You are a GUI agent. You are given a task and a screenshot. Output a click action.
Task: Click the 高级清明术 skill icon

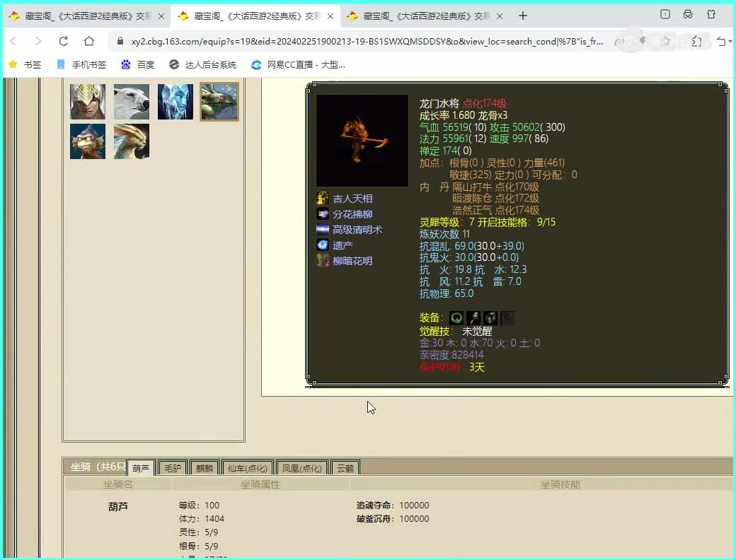click(323, 229)
